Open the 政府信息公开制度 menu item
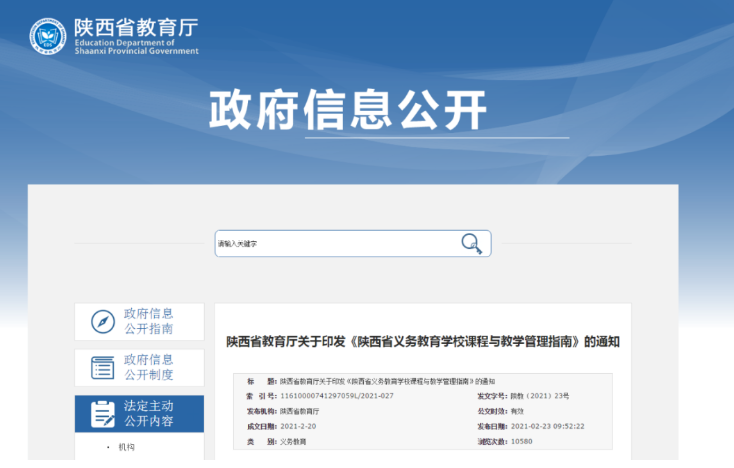The height and width of the screenshot is (468, 734). point(149,367)
